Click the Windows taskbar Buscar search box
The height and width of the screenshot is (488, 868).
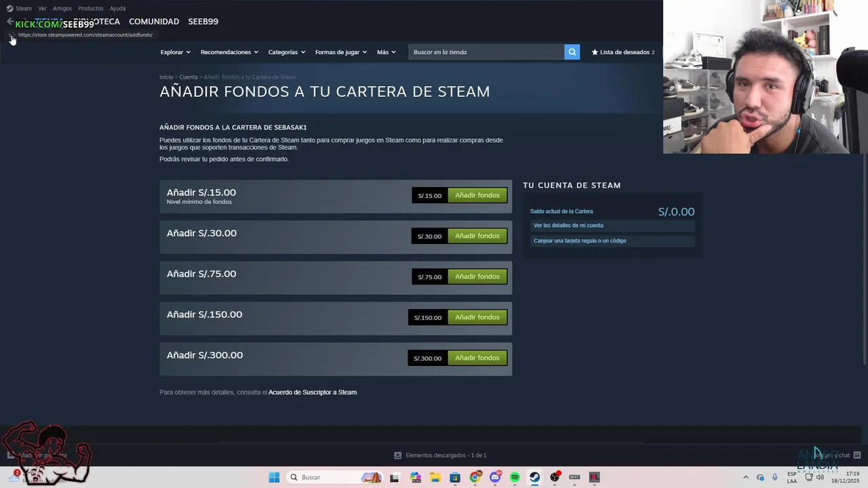pyautogui.click(x=334, y=477)
